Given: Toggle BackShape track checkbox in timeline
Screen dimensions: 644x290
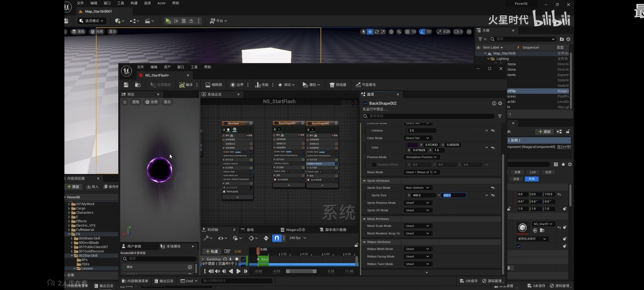Looking at the screenshot, I should tap(243, 259).
